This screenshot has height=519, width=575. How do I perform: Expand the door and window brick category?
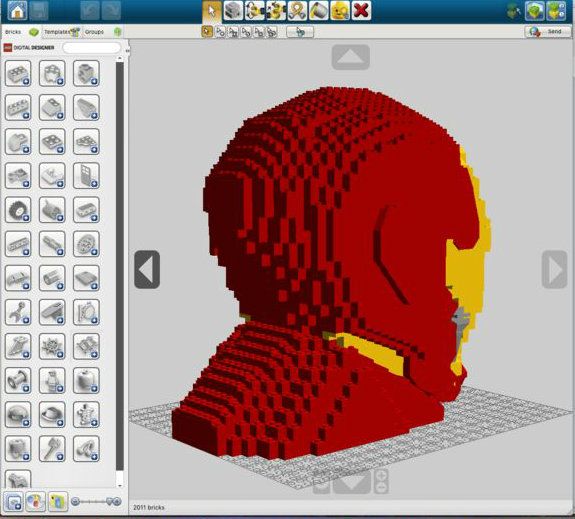[x=86, y=176]
